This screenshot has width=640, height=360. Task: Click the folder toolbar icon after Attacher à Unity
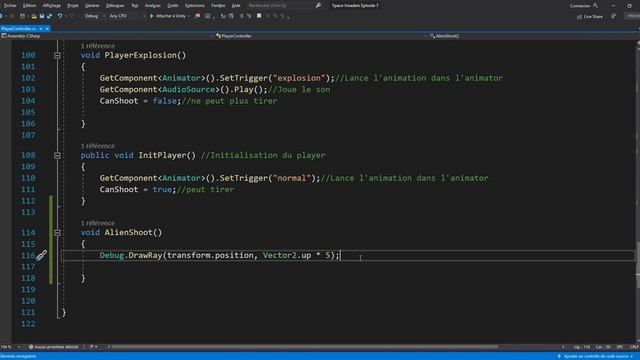click(198, 16)
